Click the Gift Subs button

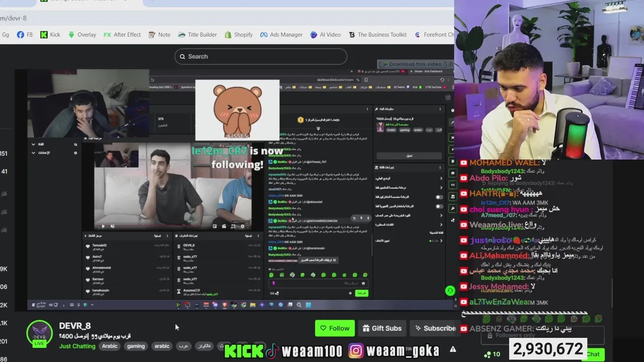coord(382,328)
